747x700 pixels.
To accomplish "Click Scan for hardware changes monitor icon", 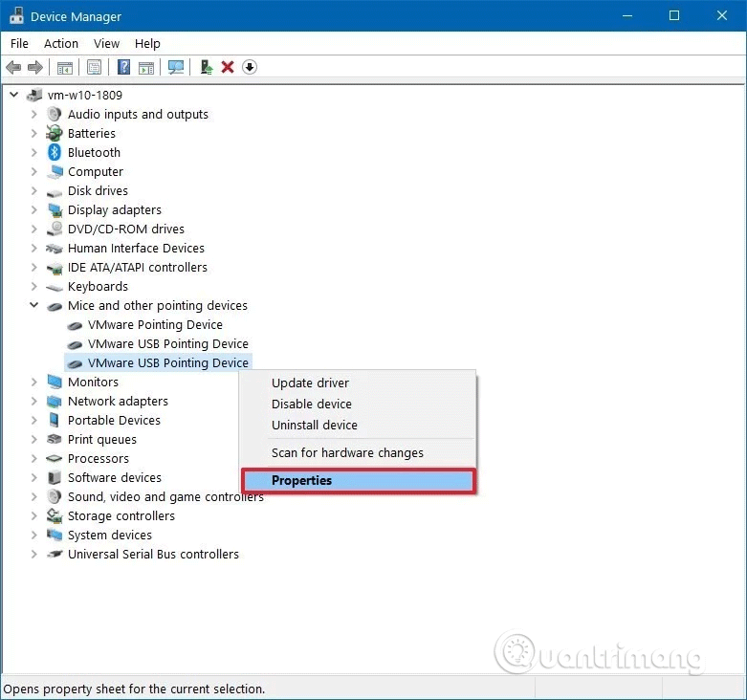I will click(x=176, y=67).
